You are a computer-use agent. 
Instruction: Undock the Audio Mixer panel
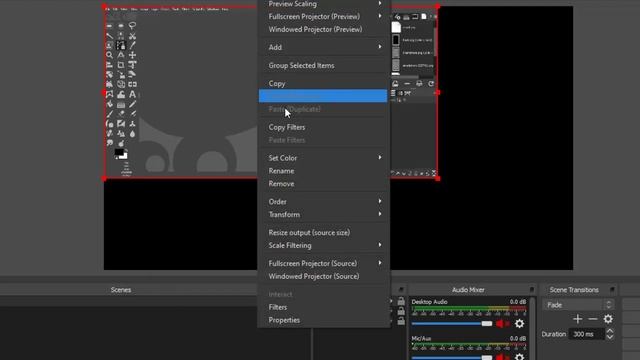click(531, 289)
